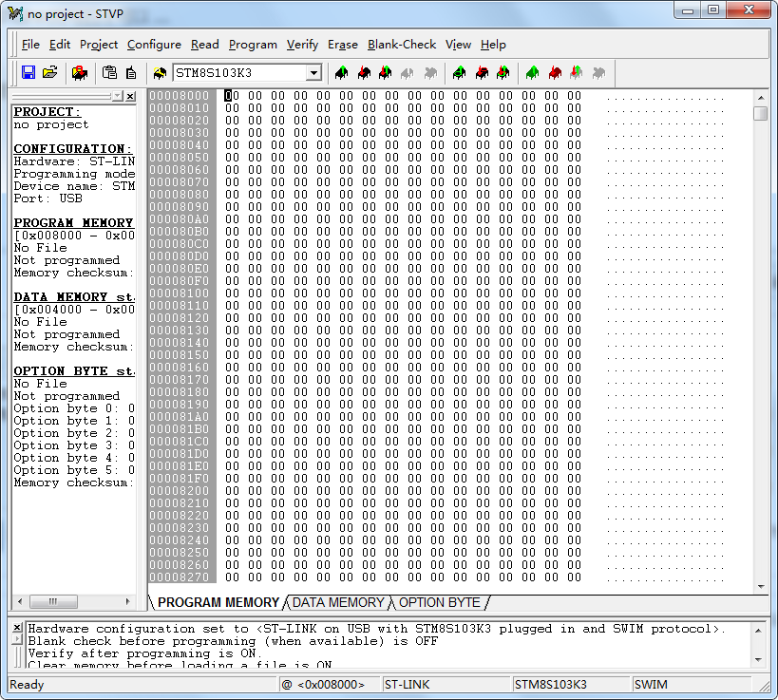This screenshot has height=700, width=778.
Task: Click the output log scroll down arrow
Action: (x=759, y=660)
